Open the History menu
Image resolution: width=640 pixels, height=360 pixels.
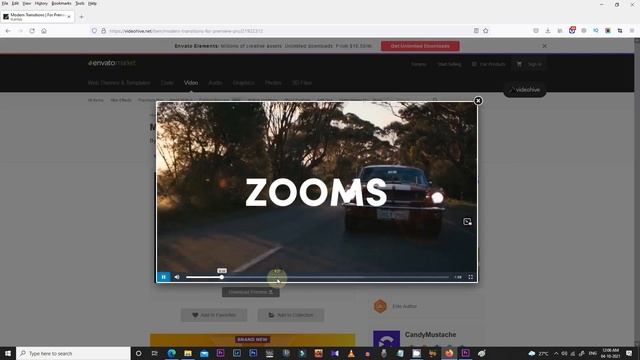coord(41,3)
